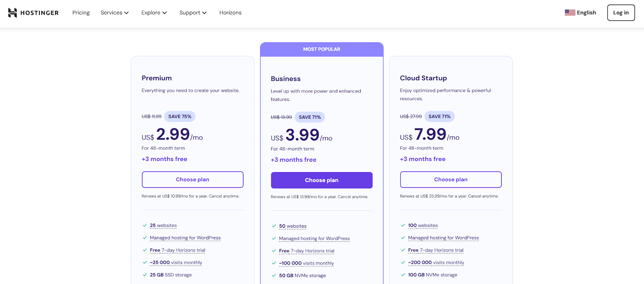Screen dimensions: 644x284
Task: Click '100 websites' feature in Cloud Startup
Action: [423, 226]
